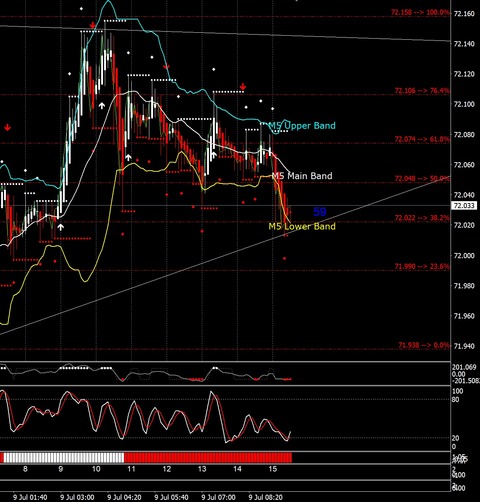Click the M5 Main Band label

(x=302, y=176)
